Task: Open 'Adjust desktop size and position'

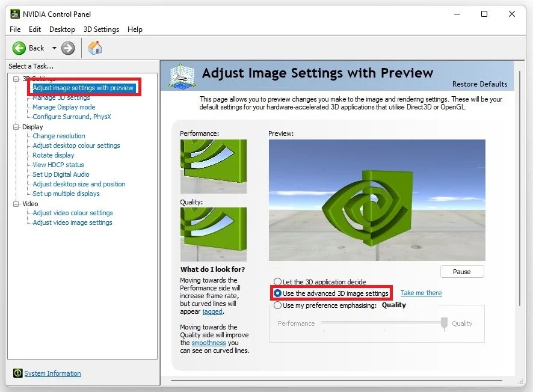Action: click(x=79, y=184)
